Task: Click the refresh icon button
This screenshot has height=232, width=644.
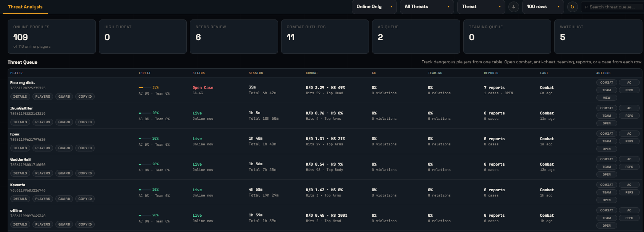Action: click(572, 7)
